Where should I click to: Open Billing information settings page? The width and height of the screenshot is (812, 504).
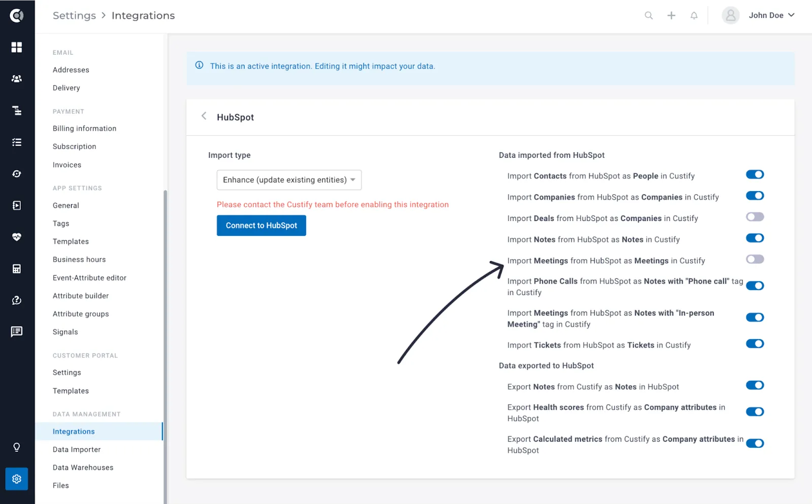point(85,128)
